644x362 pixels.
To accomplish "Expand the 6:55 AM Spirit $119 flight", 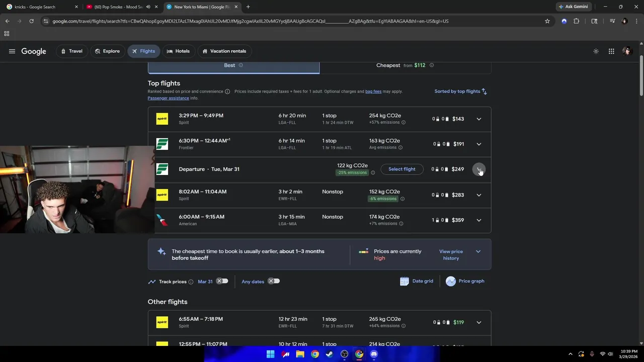I will click(479, 322).
